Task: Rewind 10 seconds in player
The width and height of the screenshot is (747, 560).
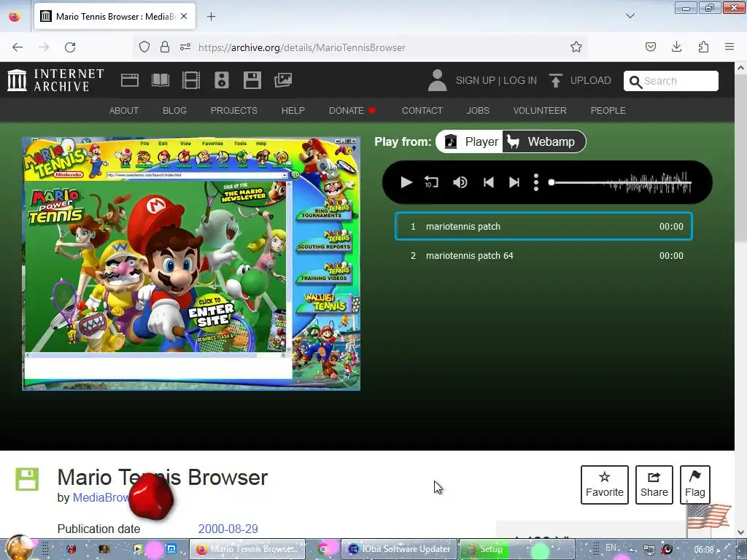Action: point(431,182)
